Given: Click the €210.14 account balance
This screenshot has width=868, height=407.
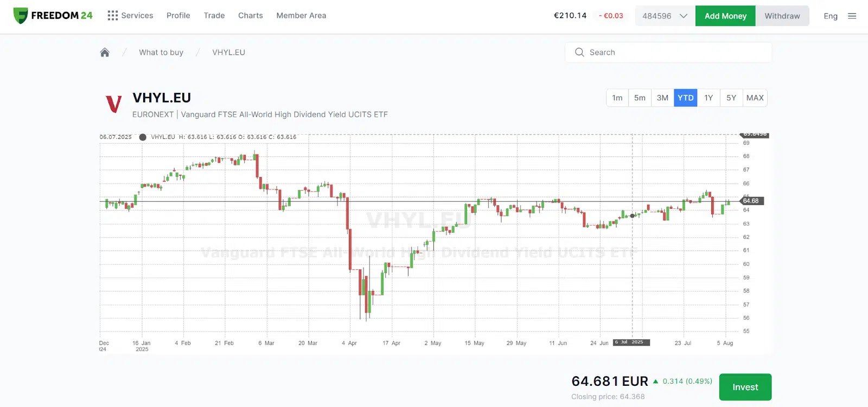Looking at the screenshot, I should click(x=570, y=16).
